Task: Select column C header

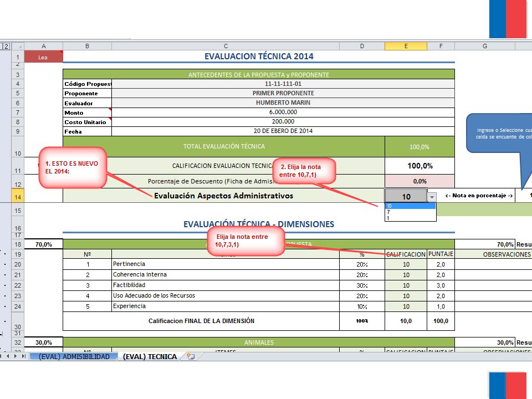Action: coord(226,46)
